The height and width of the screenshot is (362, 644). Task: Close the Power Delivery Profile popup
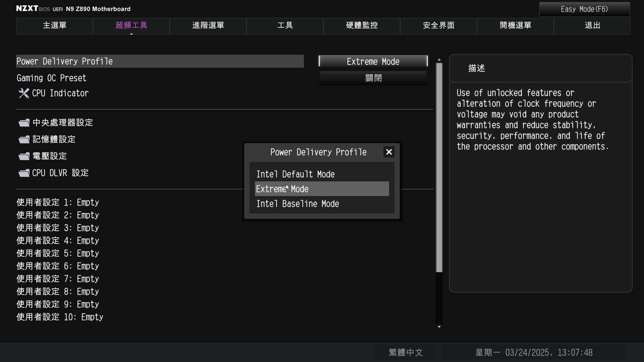click(389, 152)
